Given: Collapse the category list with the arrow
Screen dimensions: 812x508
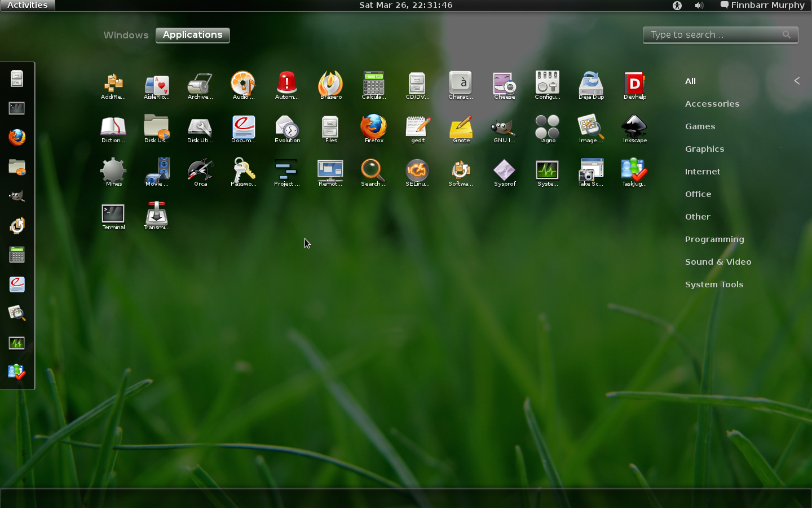Looking at the screenshot, I should (797, 81).
